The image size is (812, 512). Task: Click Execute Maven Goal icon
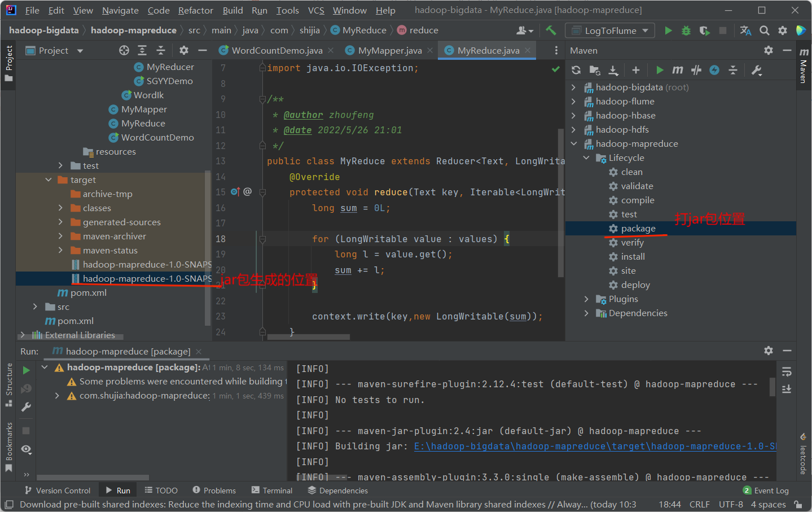pyautogui.click(x=678, y=70)
